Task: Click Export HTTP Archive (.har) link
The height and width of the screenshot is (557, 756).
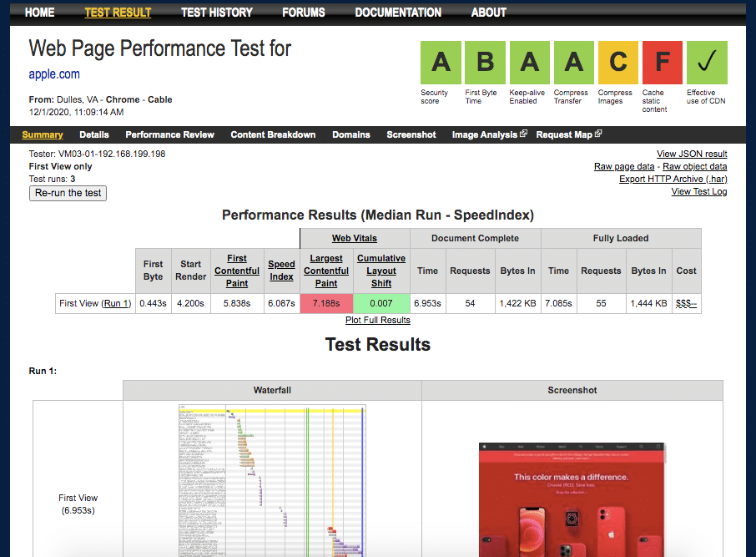Action: [x=673, y=179]
